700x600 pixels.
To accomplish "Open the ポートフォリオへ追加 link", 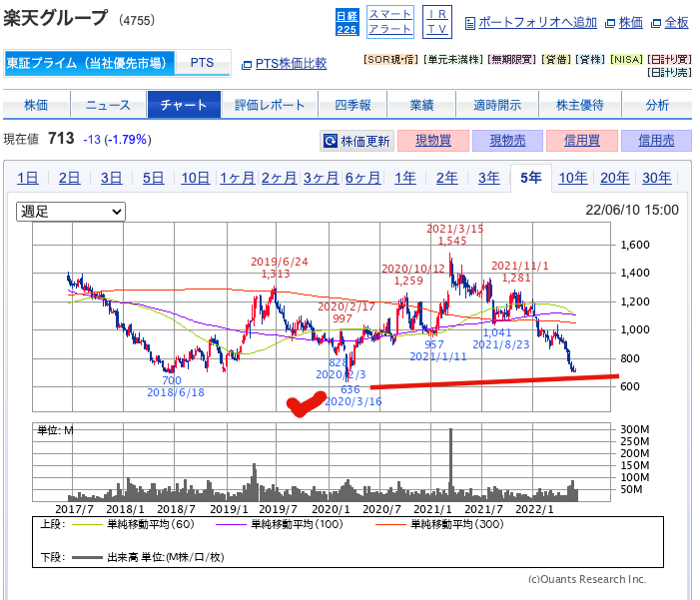I will tap(537, 22).
